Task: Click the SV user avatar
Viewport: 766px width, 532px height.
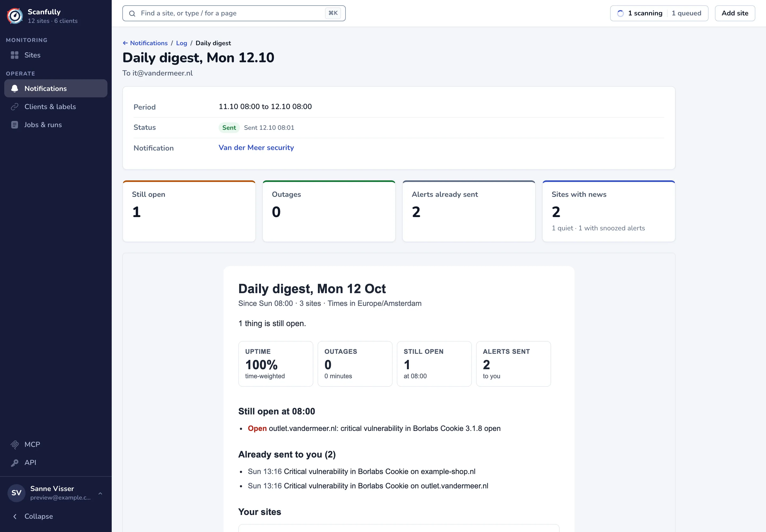Action: coord(16,493)
